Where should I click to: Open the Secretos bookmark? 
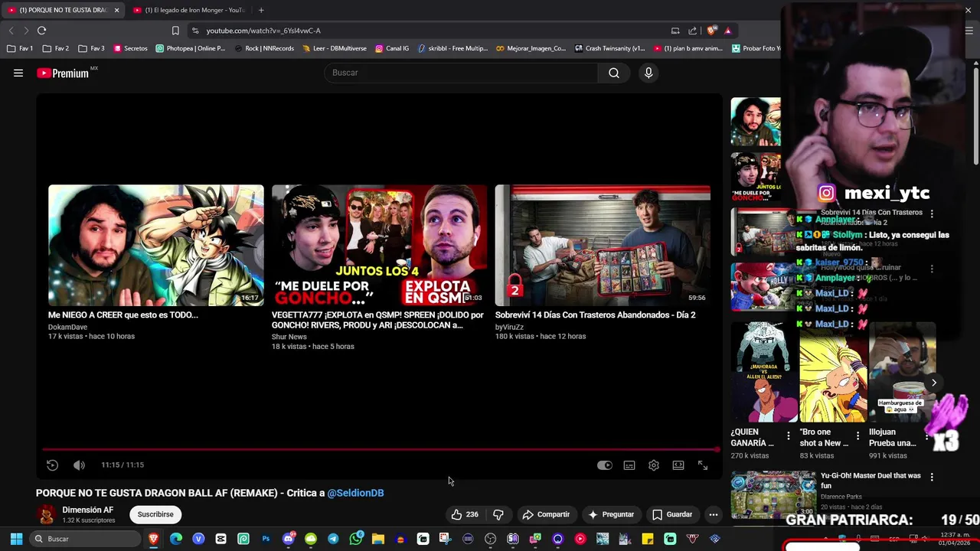130,48
